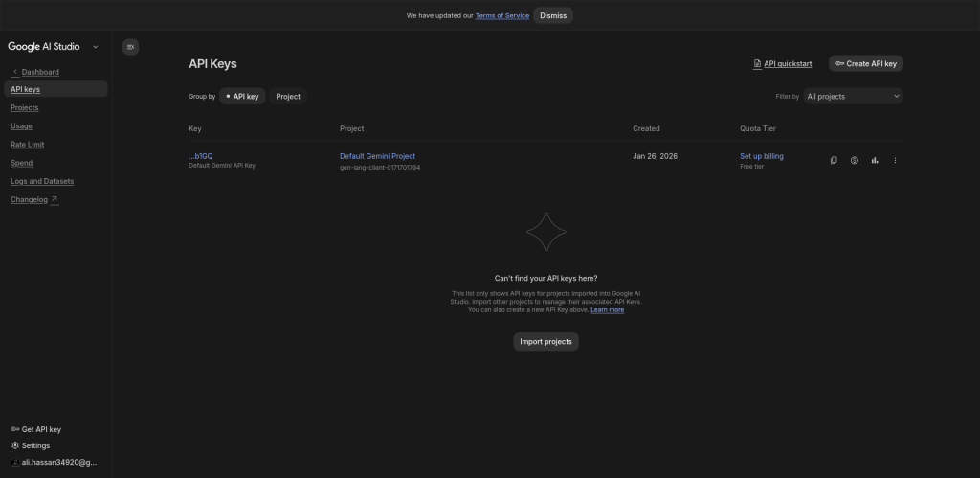Go to Usage in the sidebar
The image size is (980, 478).
pyautogui.click(x=21, y=126)
